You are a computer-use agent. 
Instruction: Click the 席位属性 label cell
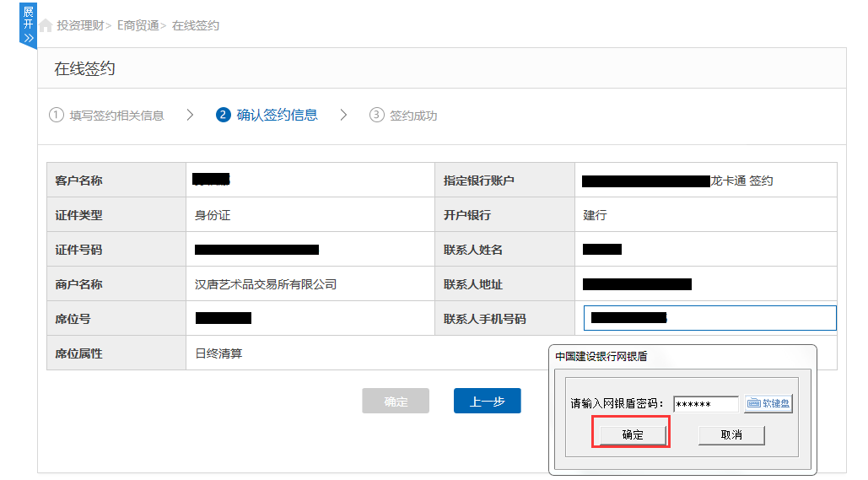116,353
